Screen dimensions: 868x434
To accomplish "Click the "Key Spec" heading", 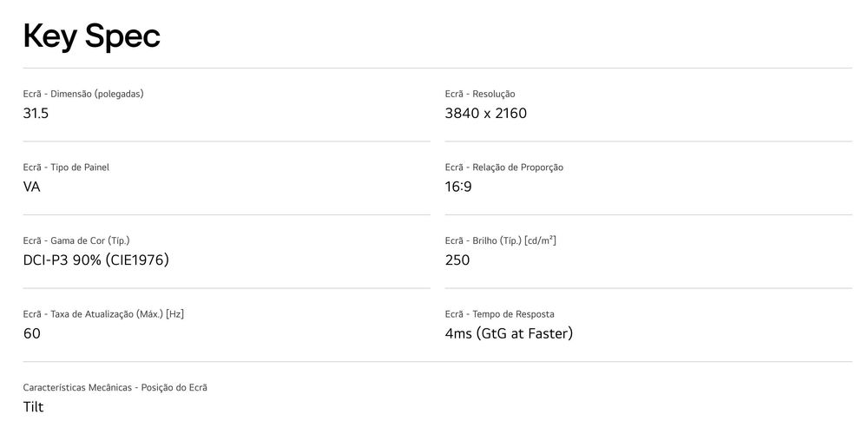I will click(x=91, y=36).
